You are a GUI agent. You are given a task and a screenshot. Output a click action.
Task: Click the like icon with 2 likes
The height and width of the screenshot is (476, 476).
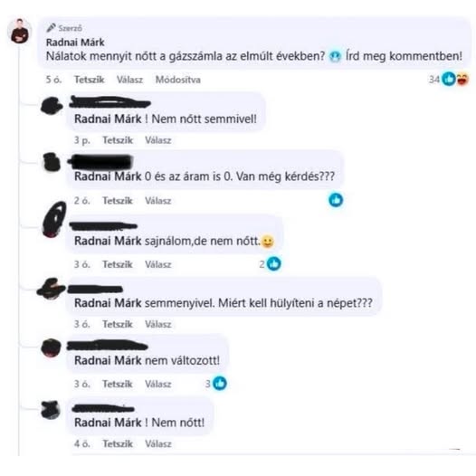(x=274, y=264)
